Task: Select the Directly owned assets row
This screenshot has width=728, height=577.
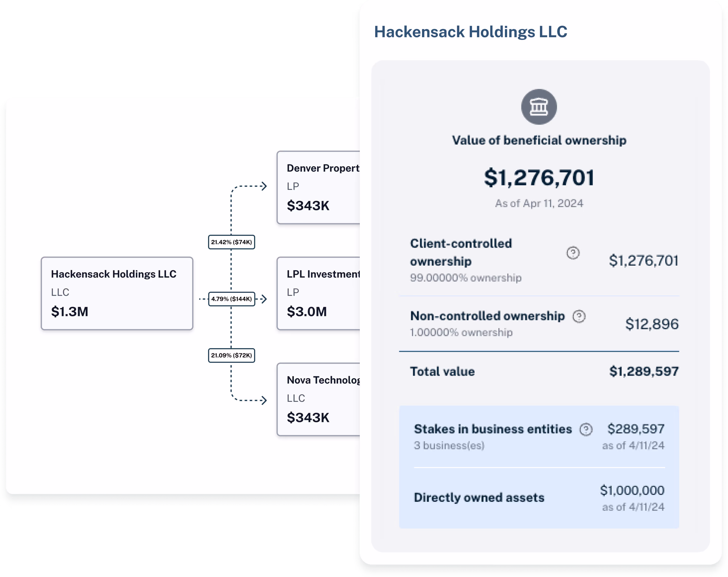Action: coord(539,498)
